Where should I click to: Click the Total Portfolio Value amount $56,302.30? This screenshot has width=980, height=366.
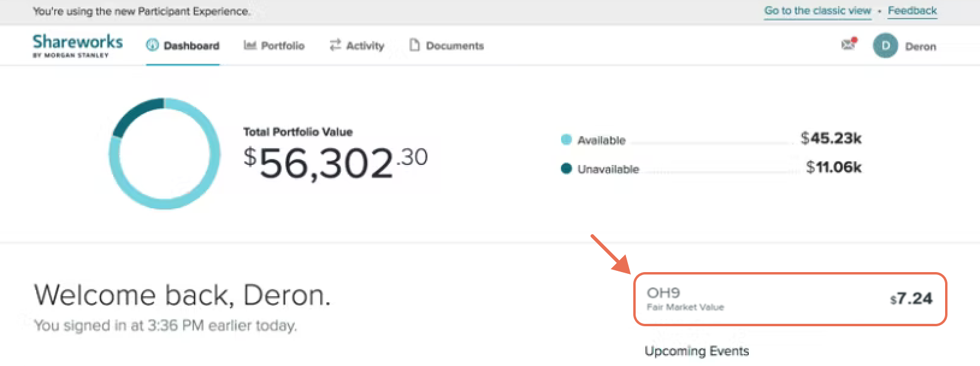[x=335, y=163]
